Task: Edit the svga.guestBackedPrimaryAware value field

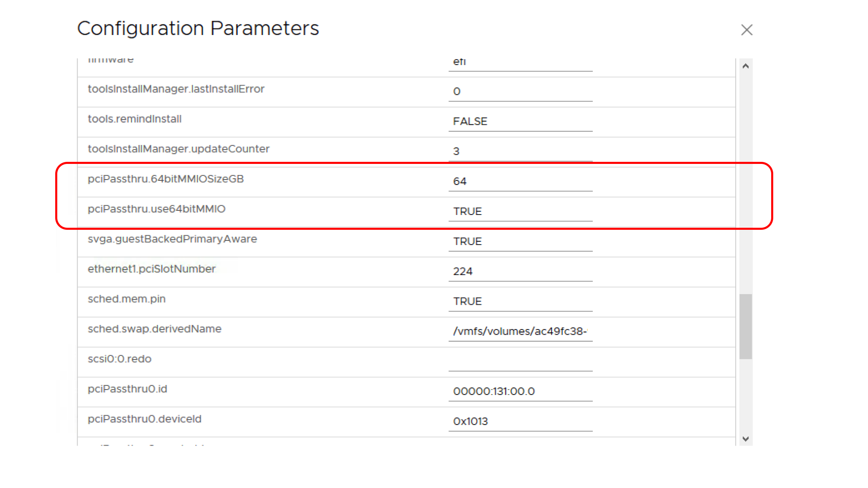Action: [520, 242]
